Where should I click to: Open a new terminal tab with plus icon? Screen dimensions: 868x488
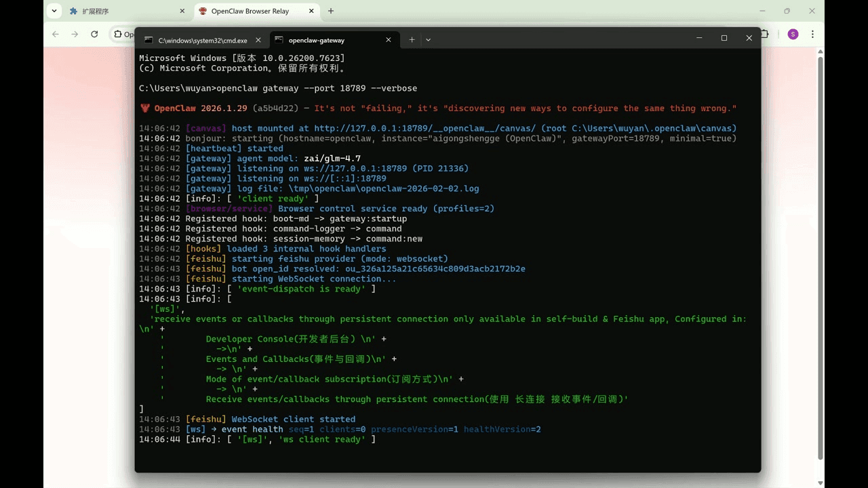click(x=412, y=40)
